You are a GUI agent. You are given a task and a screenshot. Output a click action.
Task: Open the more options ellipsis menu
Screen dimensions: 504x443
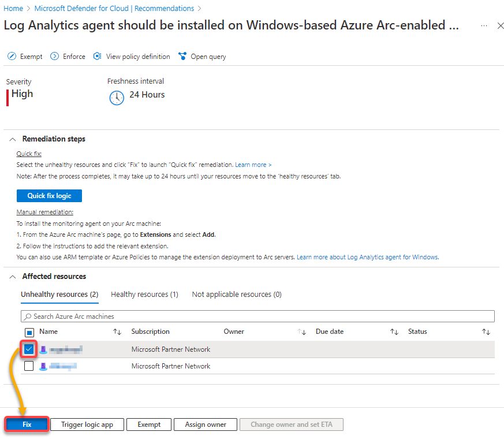click(484, 25)
